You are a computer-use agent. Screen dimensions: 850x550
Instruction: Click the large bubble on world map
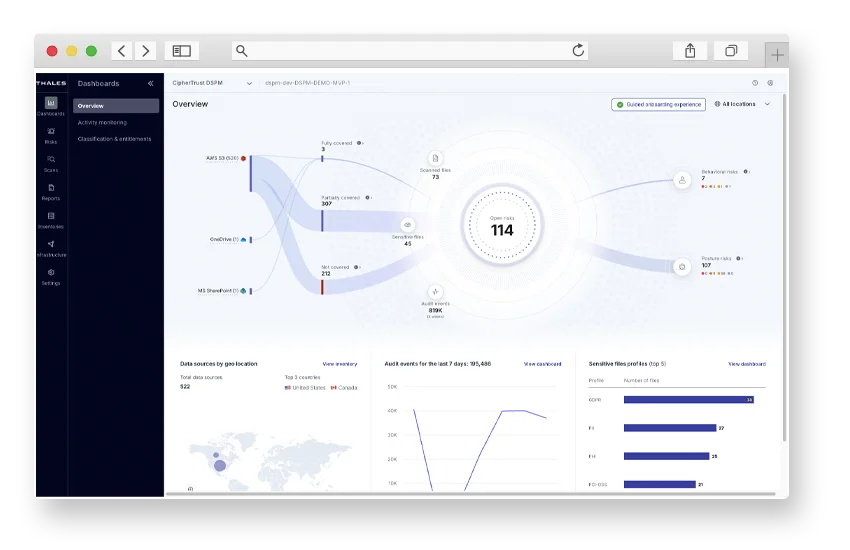click(x=220, y=465)
